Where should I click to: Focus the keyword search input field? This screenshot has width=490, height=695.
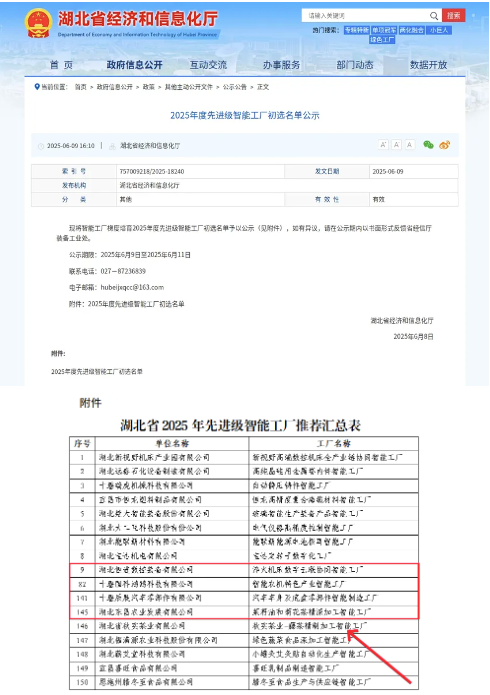(366, 16)
